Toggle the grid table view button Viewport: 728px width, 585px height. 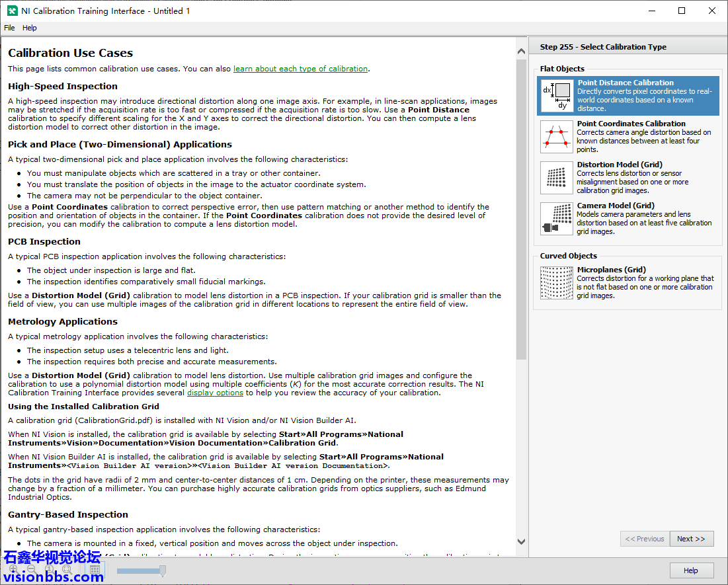point(95,570)
